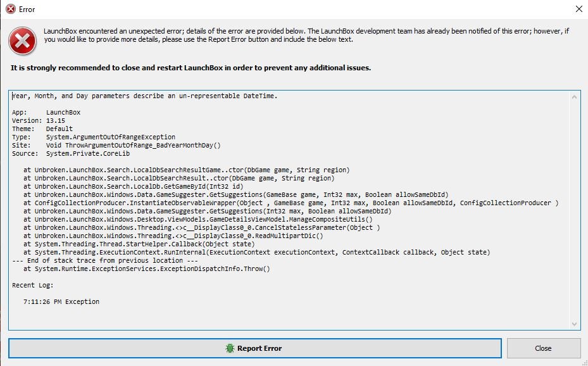Click the red error icon in title bar
The height and width of the screenshot is (366, 588).
(11, 9)
